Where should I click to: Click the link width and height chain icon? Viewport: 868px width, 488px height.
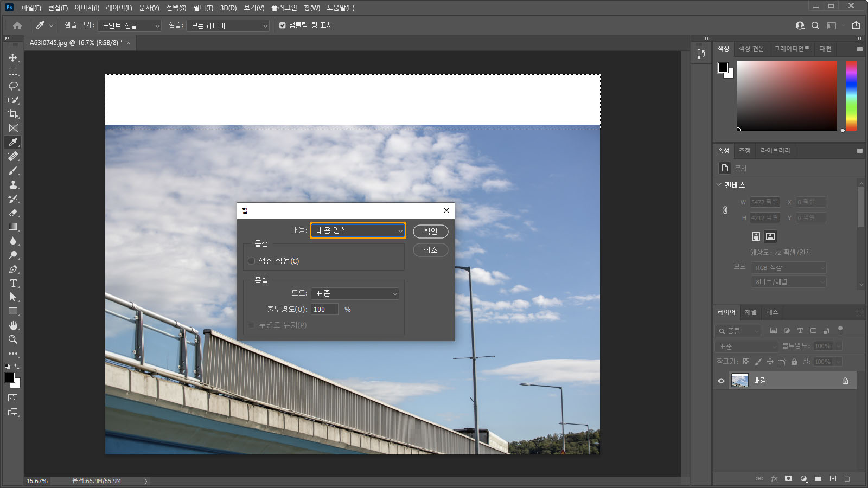pyautogui.click(x=725, y=210)
